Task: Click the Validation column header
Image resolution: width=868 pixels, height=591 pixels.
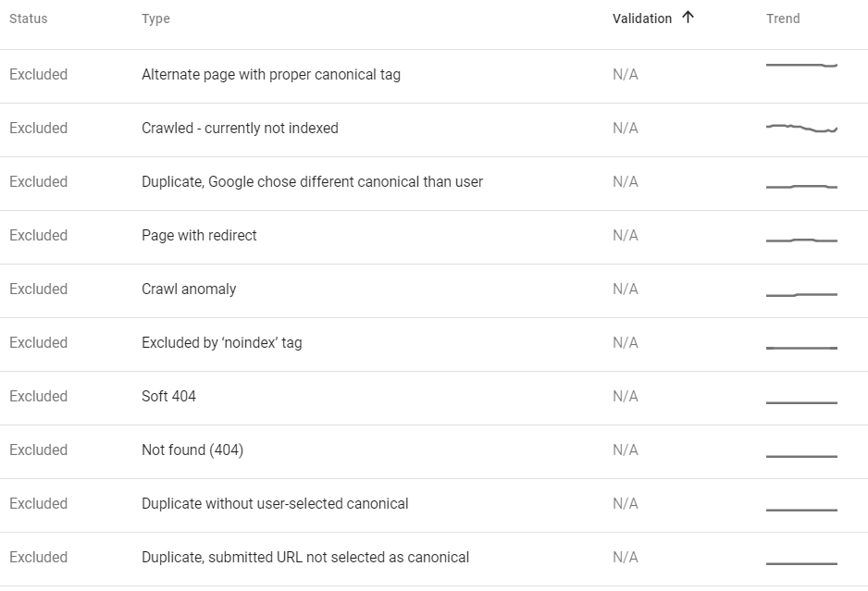Action: click(x=642, y=18)
